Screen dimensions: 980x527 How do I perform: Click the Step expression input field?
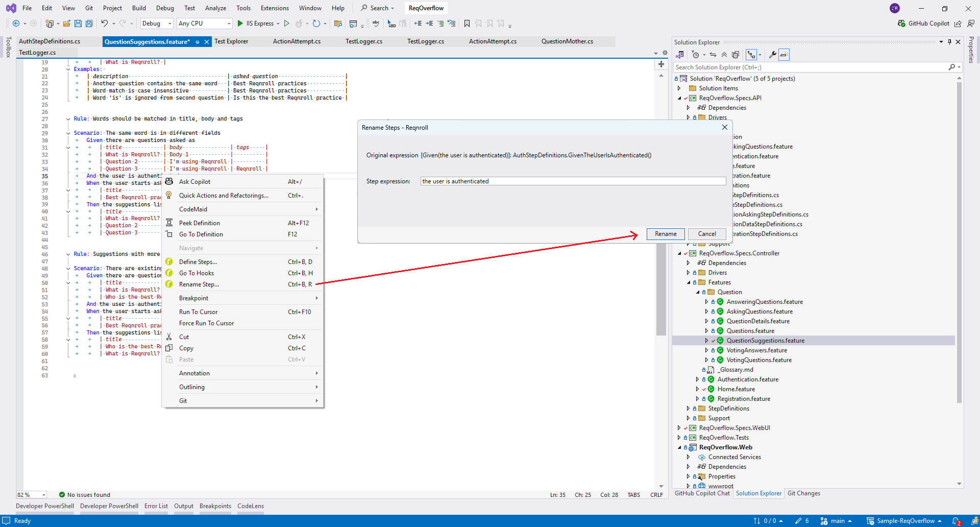click(x=573, y=181)
